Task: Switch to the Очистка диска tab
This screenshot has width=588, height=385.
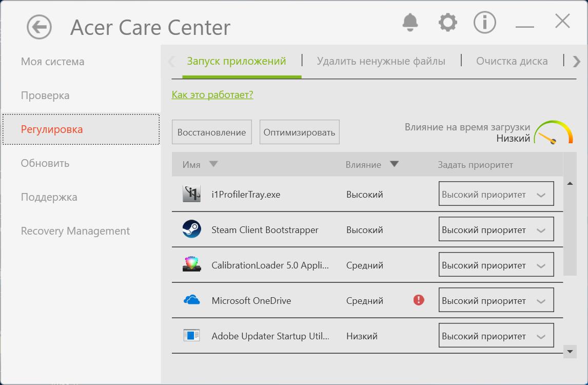Action: point(512,61)
